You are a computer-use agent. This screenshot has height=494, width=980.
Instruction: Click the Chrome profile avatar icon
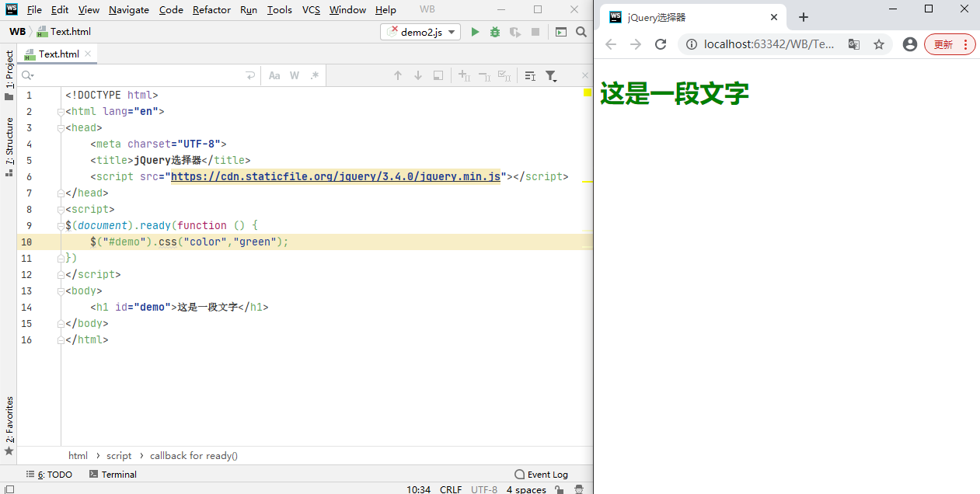pos(910,44)
